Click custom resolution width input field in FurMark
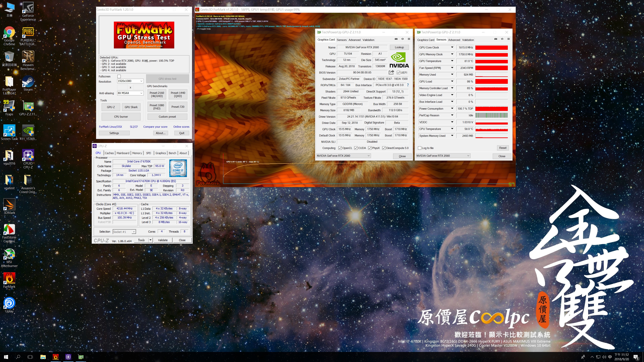The width and height of the screenshot is (644, 362). pos(122,87)
